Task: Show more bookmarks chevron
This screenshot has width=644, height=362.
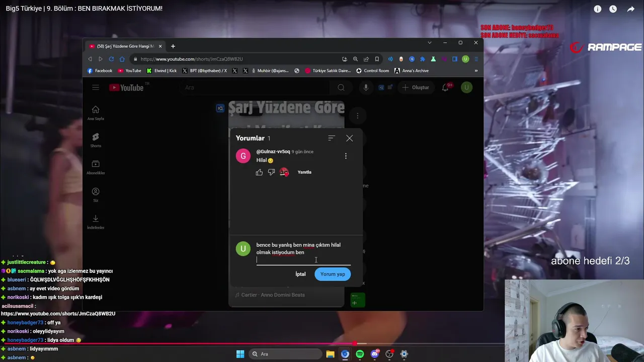Action: [x=476, y=71]
